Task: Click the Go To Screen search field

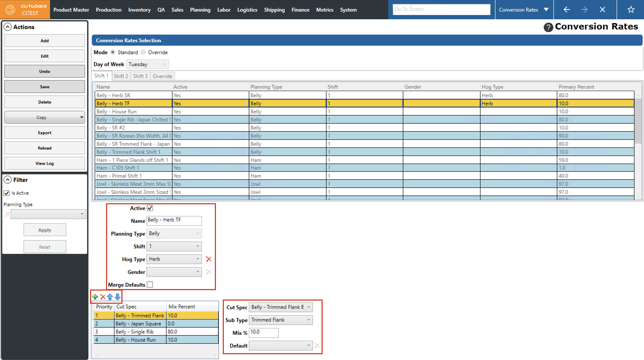Action: (441, 9)
